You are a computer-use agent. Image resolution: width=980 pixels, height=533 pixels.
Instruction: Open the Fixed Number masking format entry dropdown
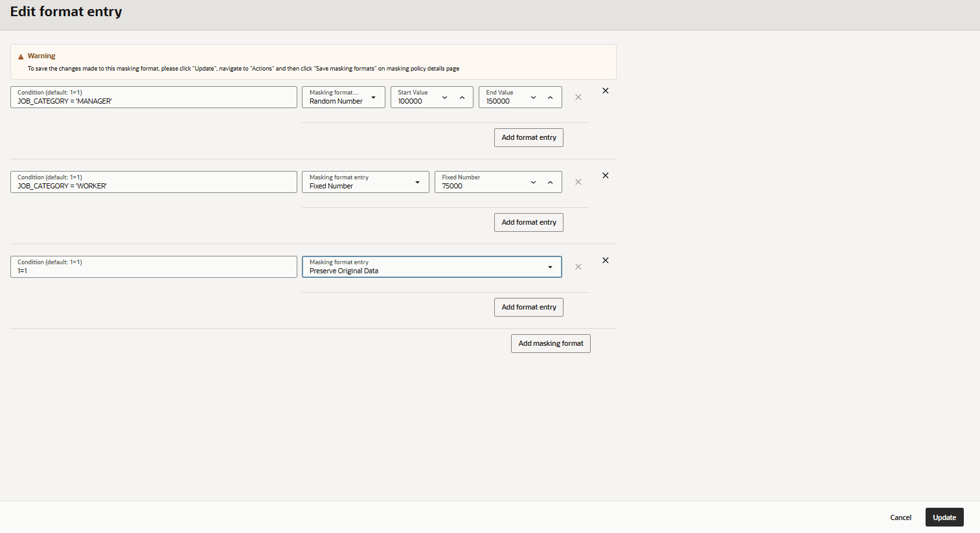[416, 182]
